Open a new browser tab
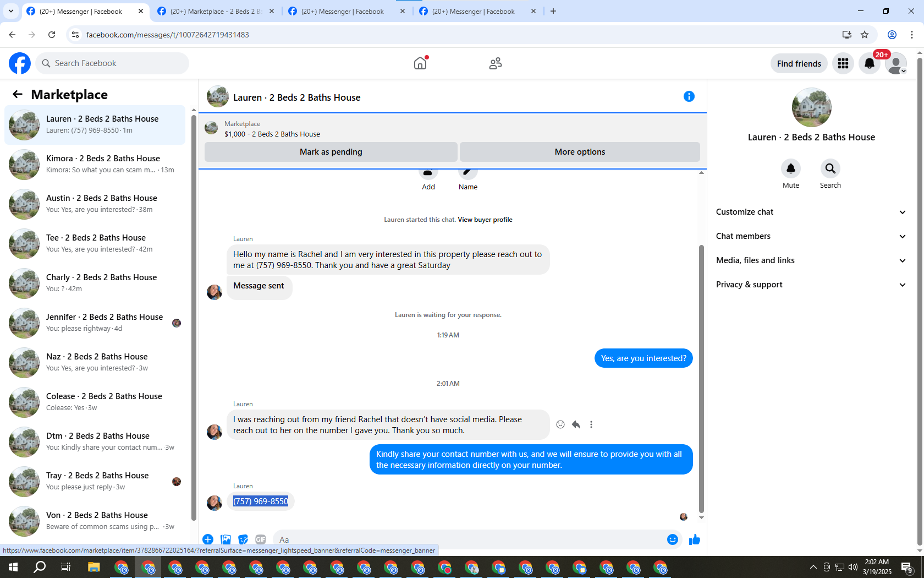 (553, 11)
